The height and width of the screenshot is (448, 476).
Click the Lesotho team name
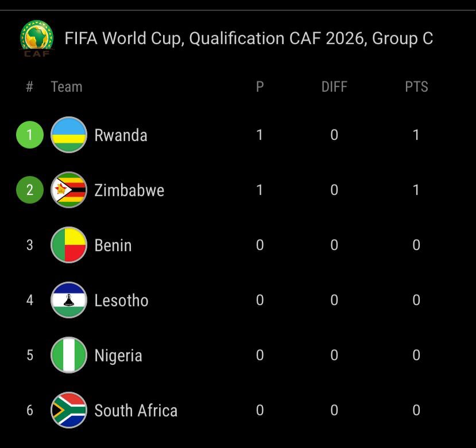point(121,301)
